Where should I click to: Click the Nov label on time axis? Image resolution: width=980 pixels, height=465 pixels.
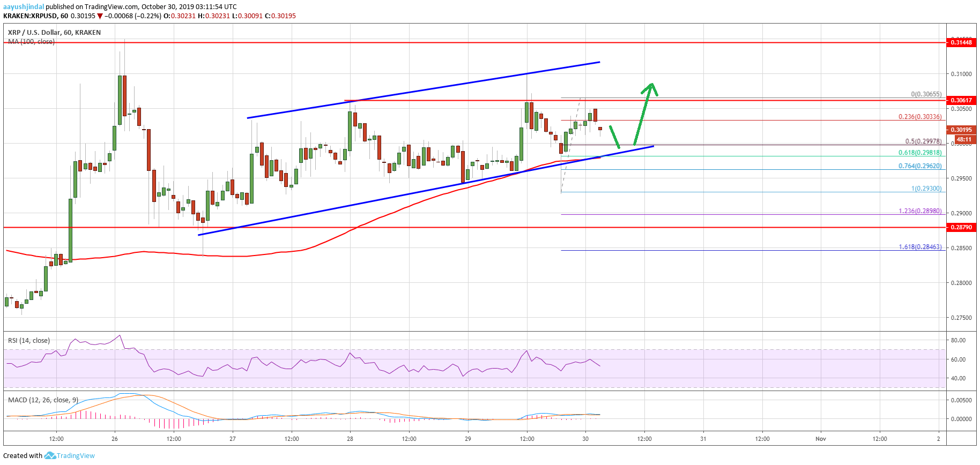point(821,439)
